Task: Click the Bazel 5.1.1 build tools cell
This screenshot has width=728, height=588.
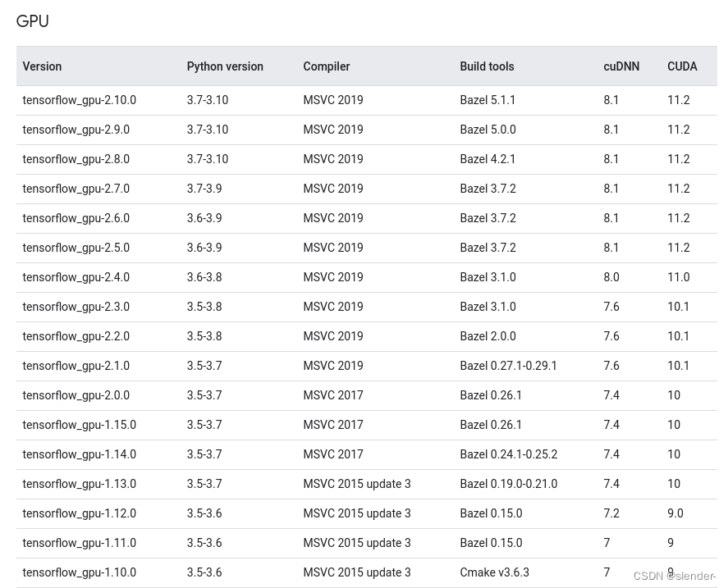Action: click(x=488, y=100)
